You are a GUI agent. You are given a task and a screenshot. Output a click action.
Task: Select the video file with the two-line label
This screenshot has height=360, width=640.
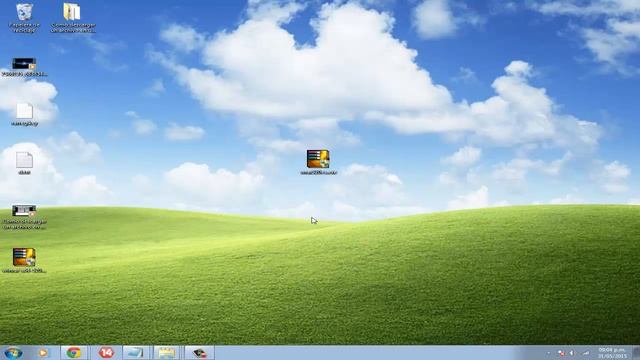24,217
